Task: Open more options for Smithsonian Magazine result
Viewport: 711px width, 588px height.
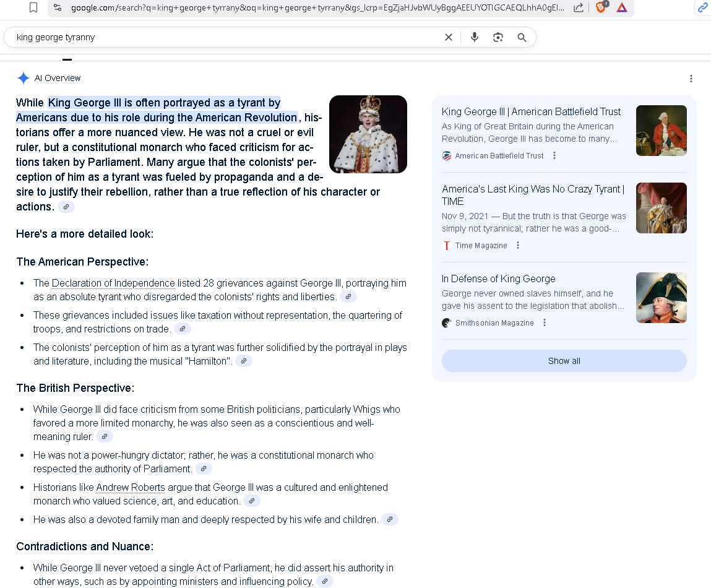Action: pos(545,323)
